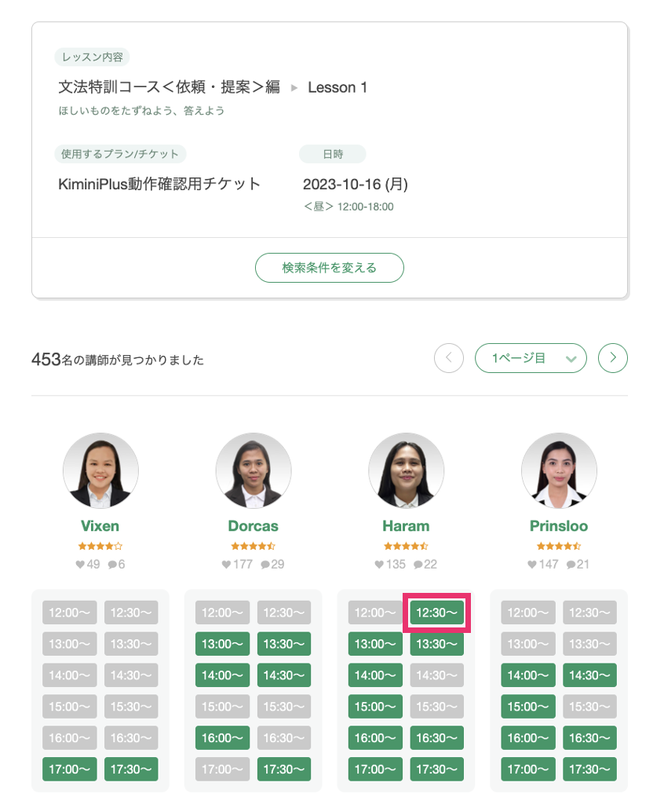Select Haram's highlighted 12:30 slot
653x812 pixels.
(436, 613)
